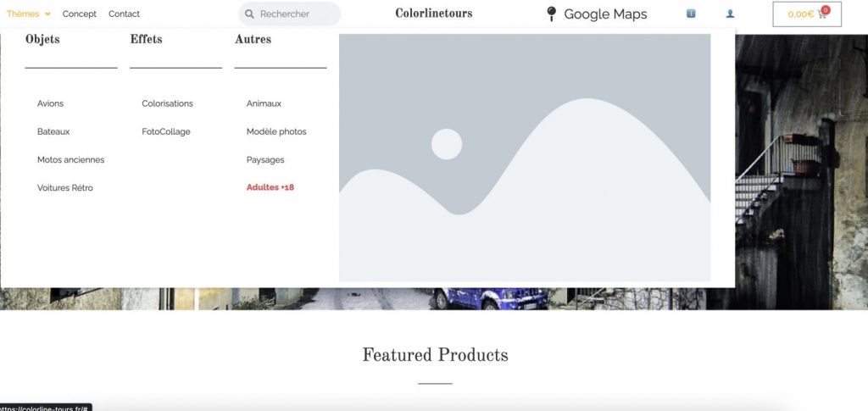Image resolution: width=868 pixels, height=411 pixels.
Task: Click the red cart count badge
Action: pyautogui.click(x=826, y=9)
